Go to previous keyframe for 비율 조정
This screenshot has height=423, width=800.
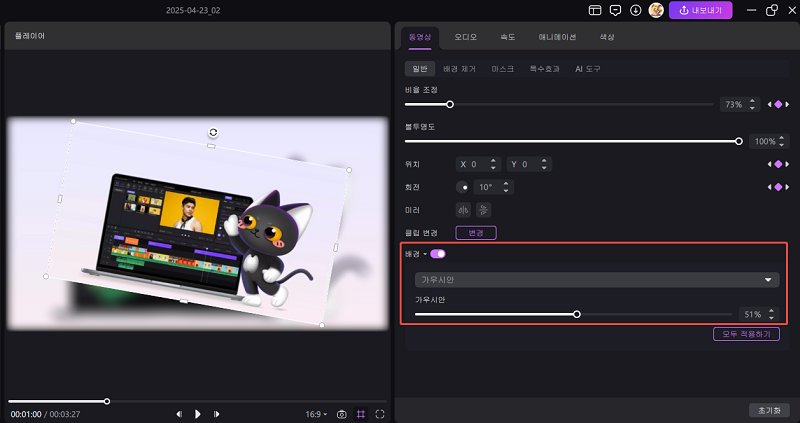coord(770,105)
